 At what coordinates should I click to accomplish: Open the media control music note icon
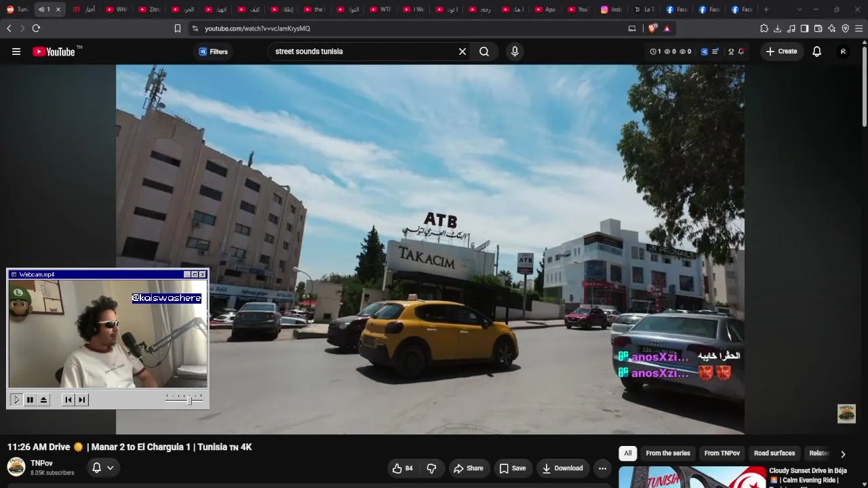[x=791, y=28]
